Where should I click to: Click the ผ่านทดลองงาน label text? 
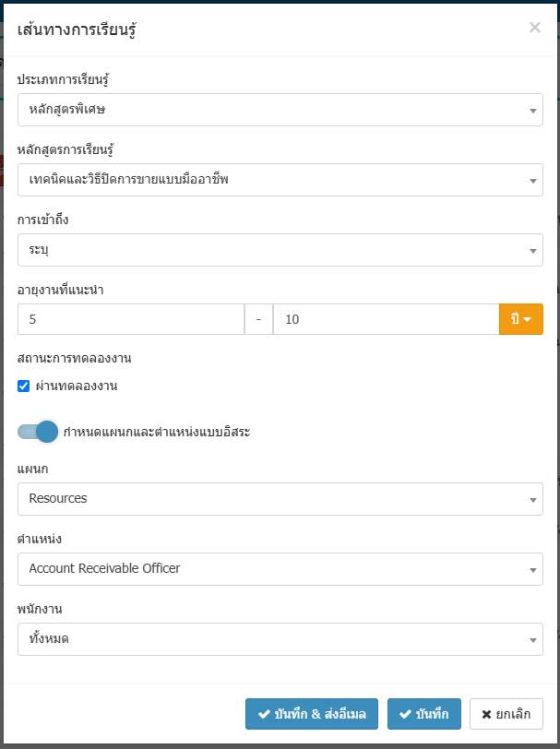click(x=77, y=386)
